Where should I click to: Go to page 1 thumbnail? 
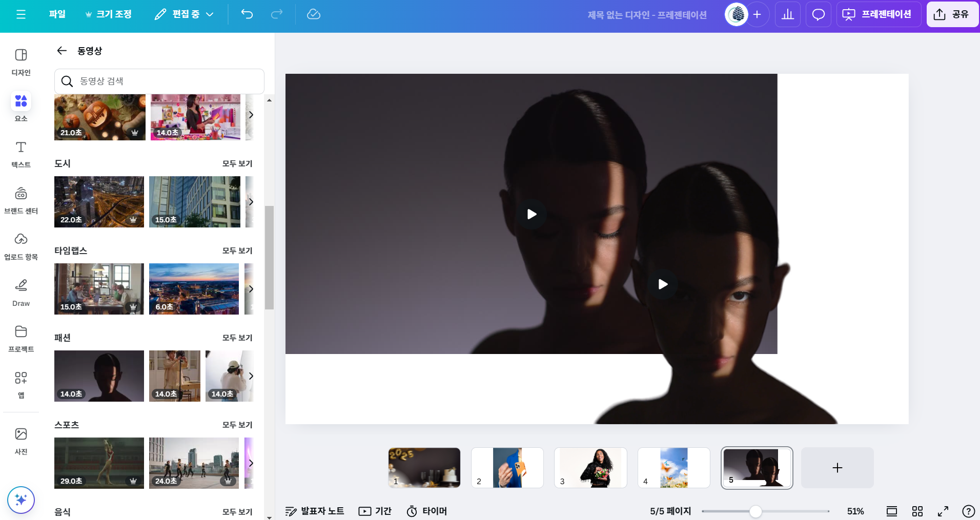click(424, 468)
